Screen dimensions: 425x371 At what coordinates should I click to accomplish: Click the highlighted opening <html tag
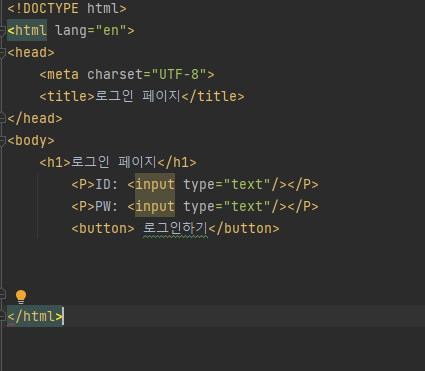[27, 30]
